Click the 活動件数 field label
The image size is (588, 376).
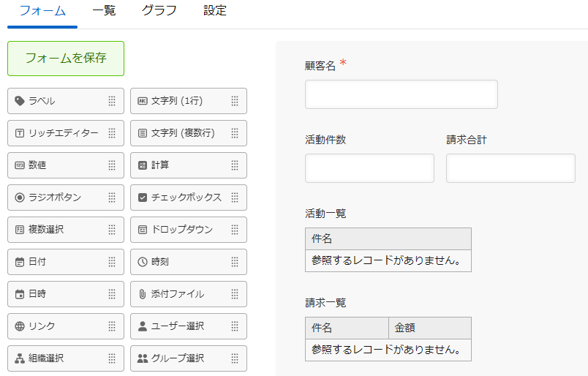tap(325, 140)
